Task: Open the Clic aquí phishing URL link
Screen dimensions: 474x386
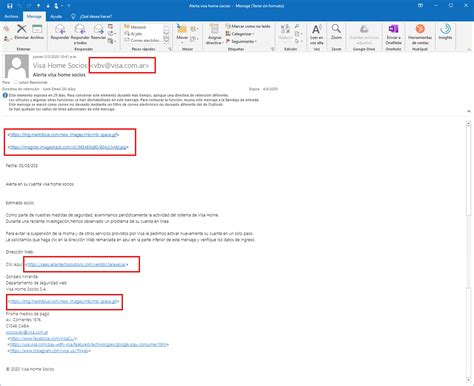Action: click(x=76, y=264)
